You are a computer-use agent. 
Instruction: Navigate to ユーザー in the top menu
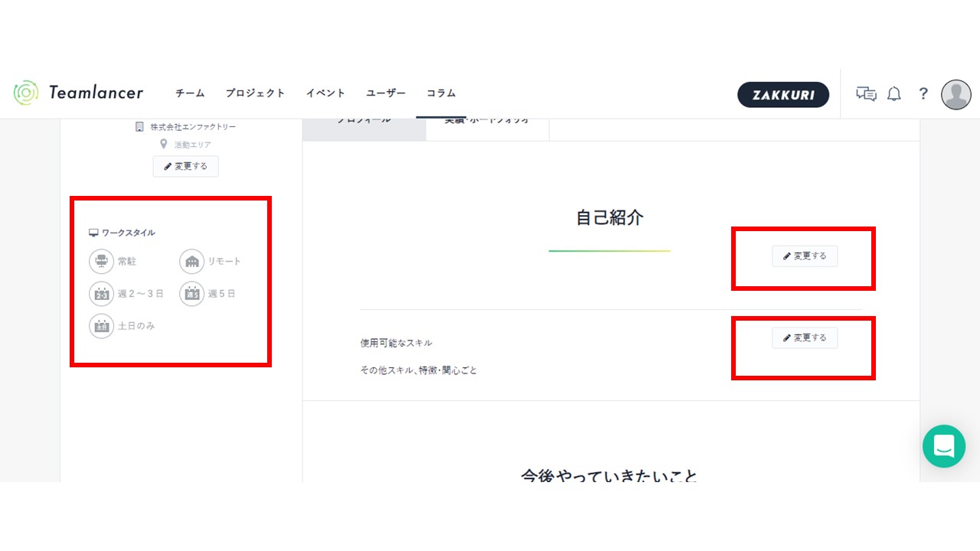[x=386, y=93]
